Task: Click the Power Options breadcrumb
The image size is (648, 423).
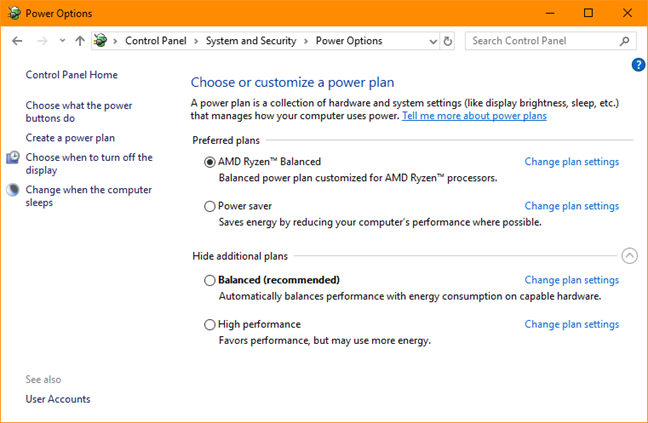Action: click(x=349, y=41)
